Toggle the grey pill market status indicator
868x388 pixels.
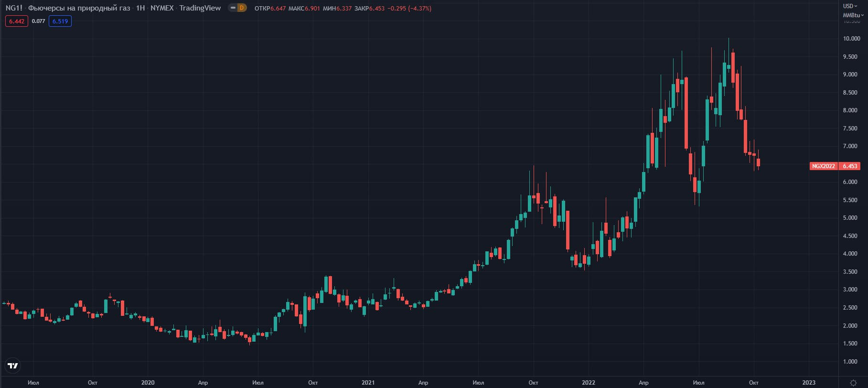(233, 8)
